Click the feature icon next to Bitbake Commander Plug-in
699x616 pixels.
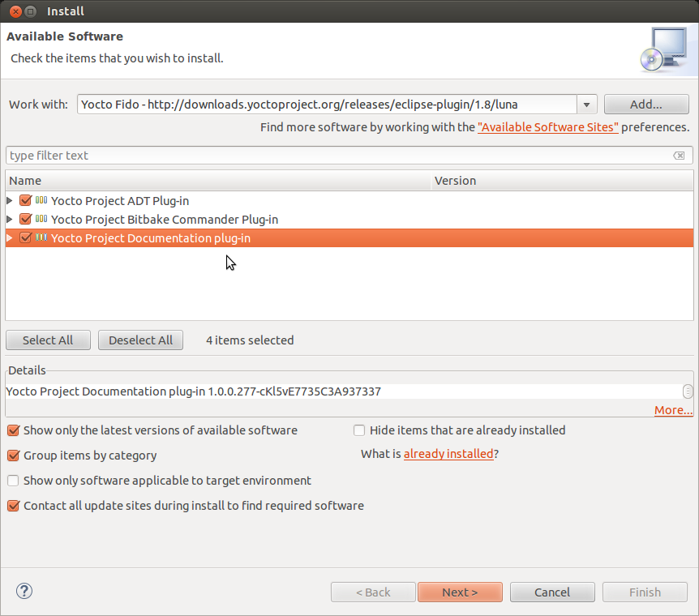pos(41,219)
